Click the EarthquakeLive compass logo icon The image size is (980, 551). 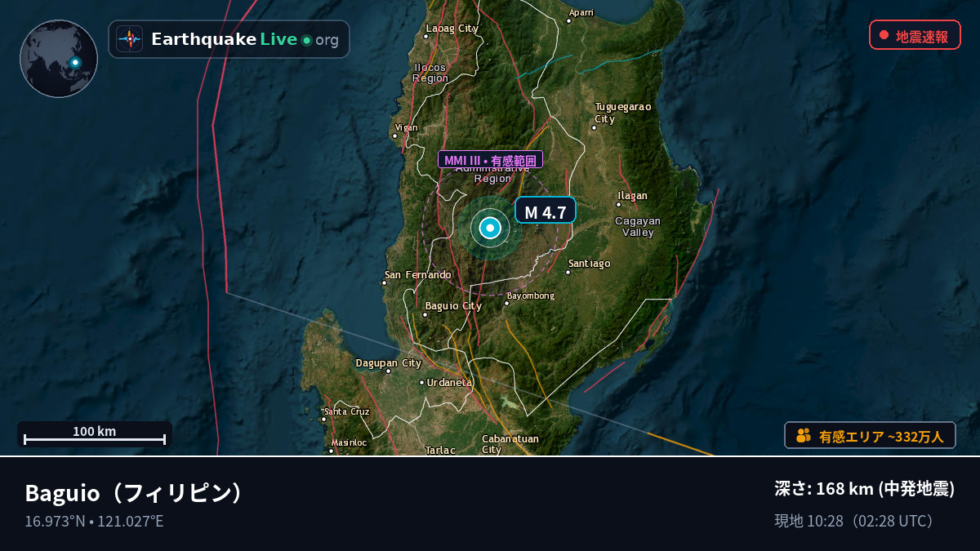[129, 39]
